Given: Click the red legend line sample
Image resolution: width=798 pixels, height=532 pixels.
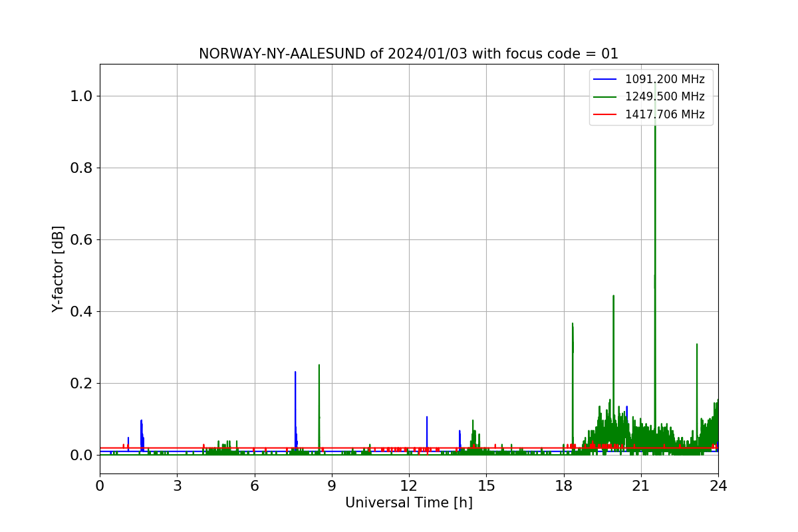Looking at the screenshot, I should (606, 115).
